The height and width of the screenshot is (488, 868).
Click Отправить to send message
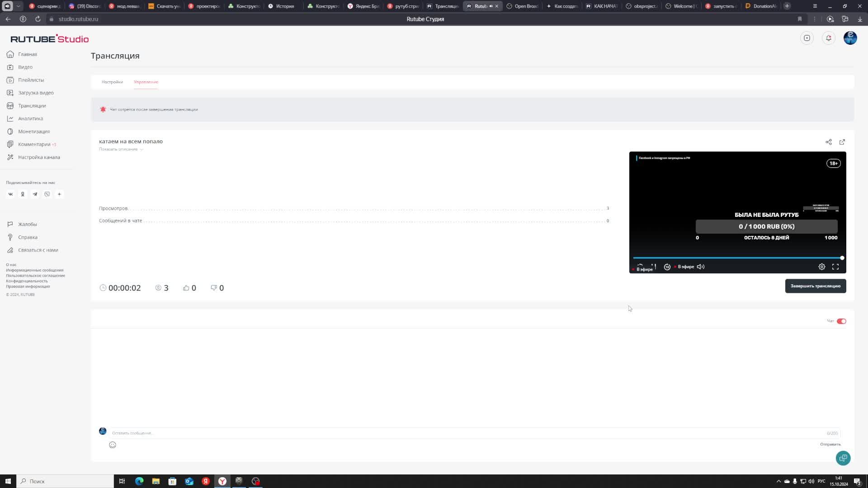point(830,444)
